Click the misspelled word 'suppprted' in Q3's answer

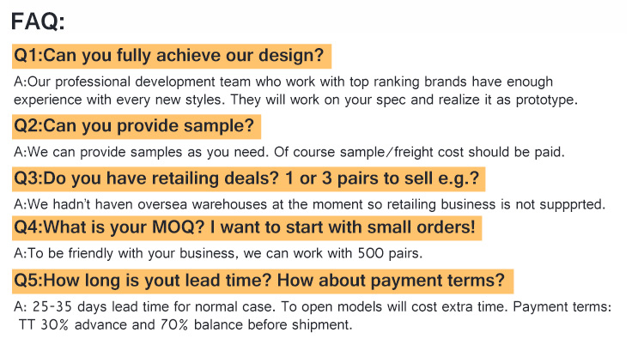click(573, 204)
